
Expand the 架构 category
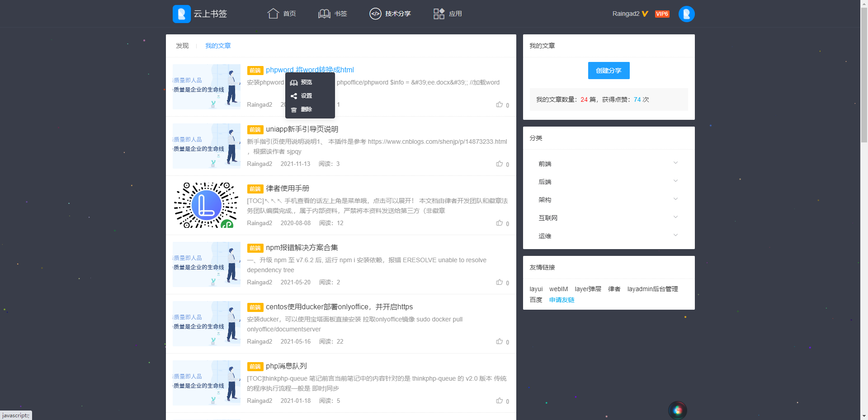point(609,200)
